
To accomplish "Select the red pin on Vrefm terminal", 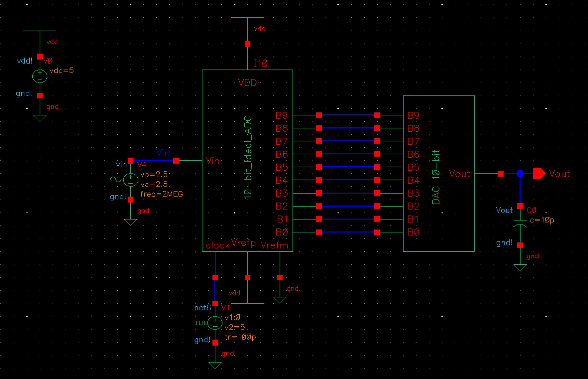I will tap(280, 278).
